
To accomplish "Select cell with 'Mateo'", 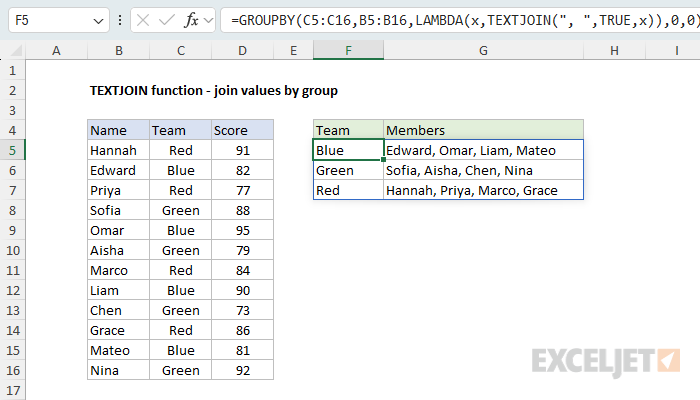I will click(118, 350).
